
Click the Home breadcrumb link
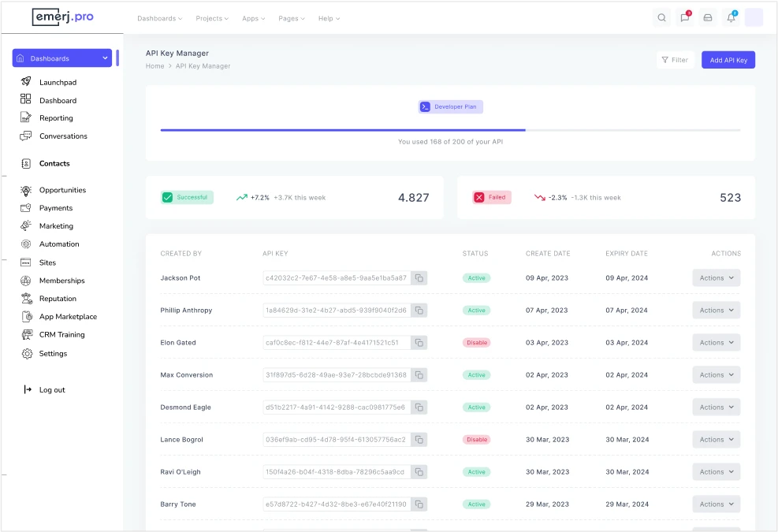tap(154, 66)
